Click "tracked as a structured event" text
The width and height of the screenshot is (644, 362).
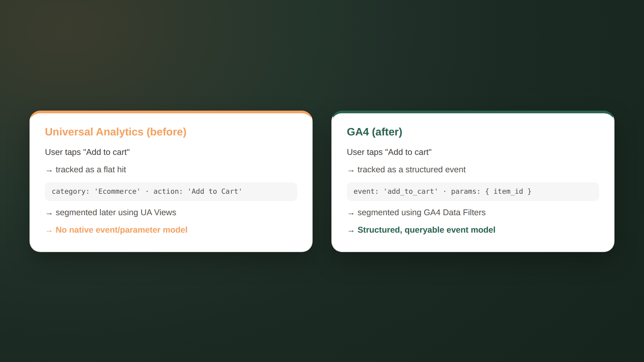click(411, 170)
